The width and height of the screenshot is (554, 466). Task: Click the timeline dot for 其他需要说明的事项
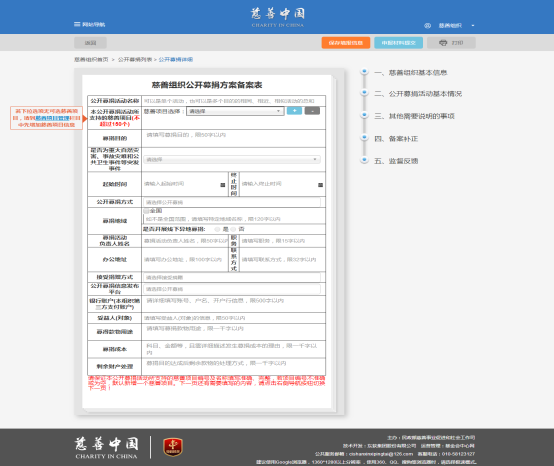[364, 115]
